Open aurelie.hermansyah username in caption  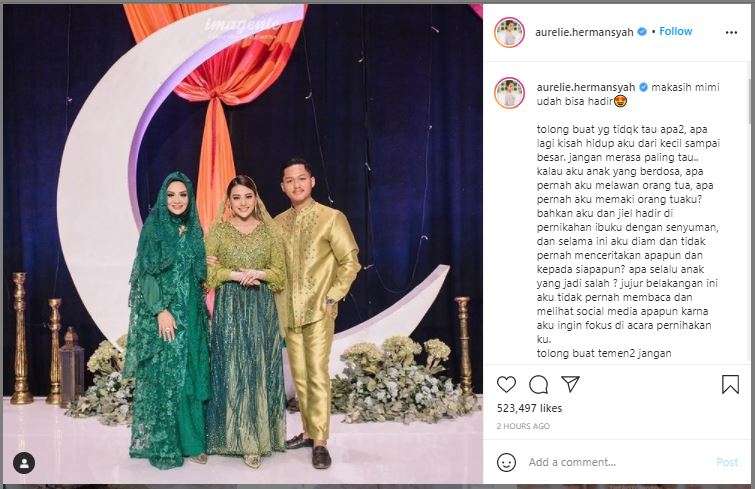pyautogui.click(x=586, y=87)
